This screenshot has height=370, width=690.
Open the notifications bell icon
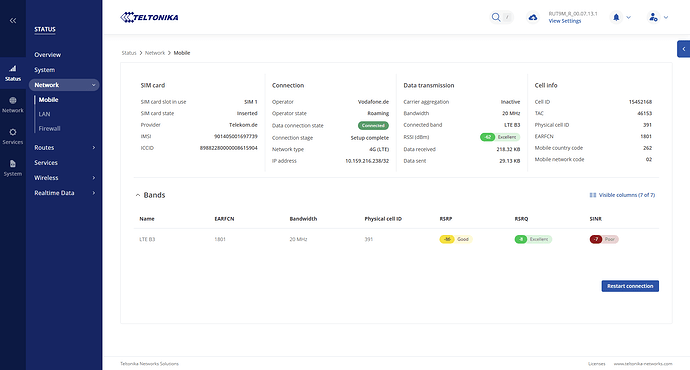(x=616, y=17)
